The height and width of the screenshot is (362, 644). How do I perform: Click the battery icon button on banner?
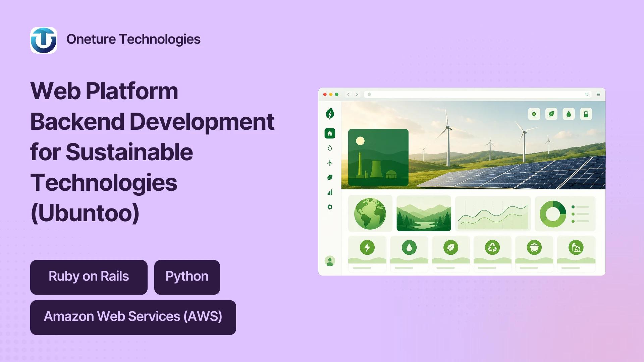click(x=586, y=114)
